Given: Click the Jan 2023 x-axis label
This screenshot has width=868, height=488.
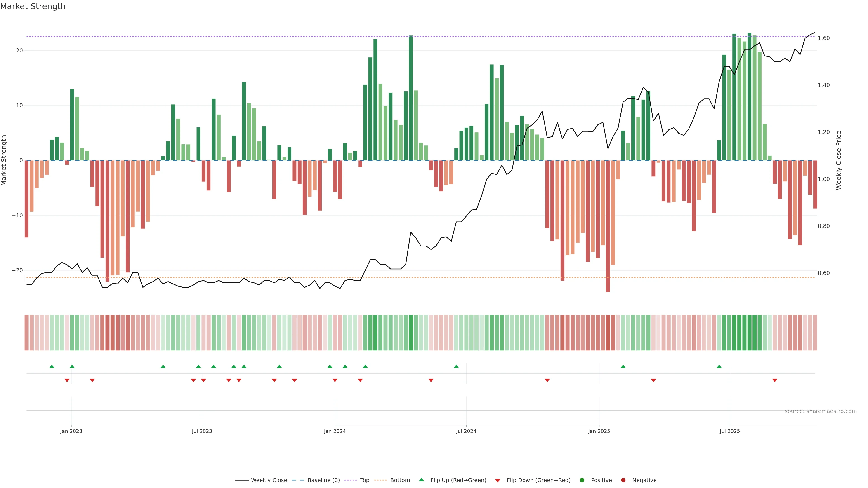Looking at the screenshot, I should pyautogui.click(x=71, y=431).
